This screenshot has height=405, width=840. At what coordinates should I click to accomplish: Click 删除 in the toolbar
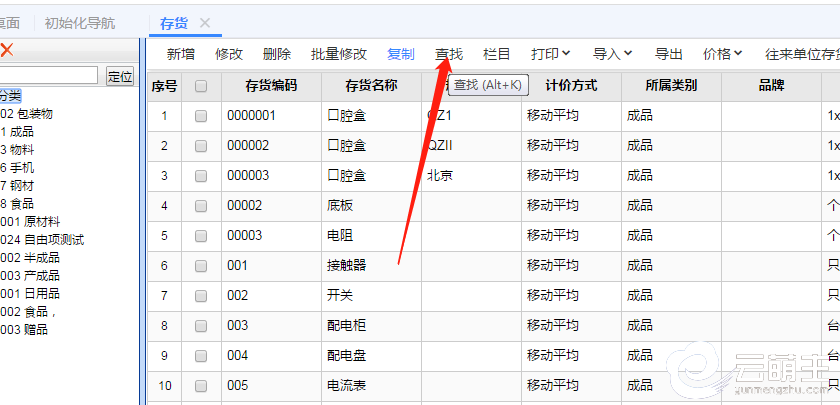277,54
